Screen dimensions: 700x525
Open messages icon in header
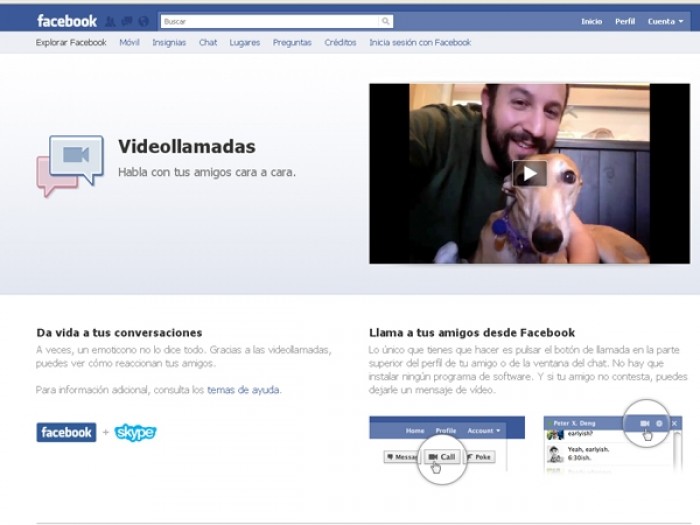click(127, 21)
